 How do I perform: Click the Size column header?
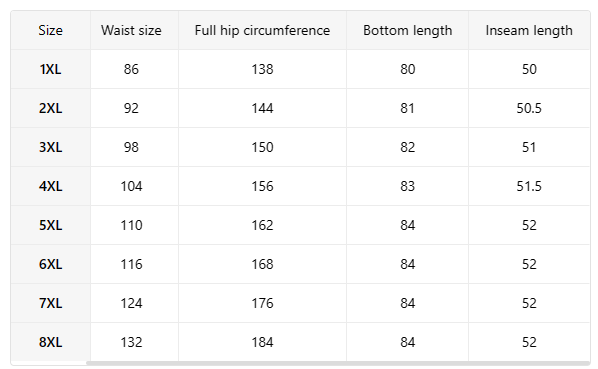click(50, 30)
